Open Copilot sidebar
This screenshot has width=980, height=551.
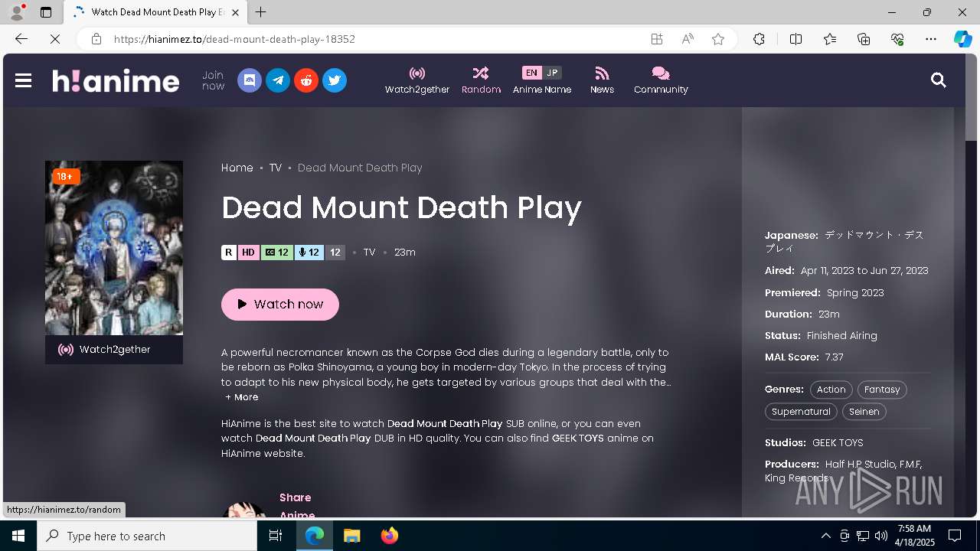[962, 39]
